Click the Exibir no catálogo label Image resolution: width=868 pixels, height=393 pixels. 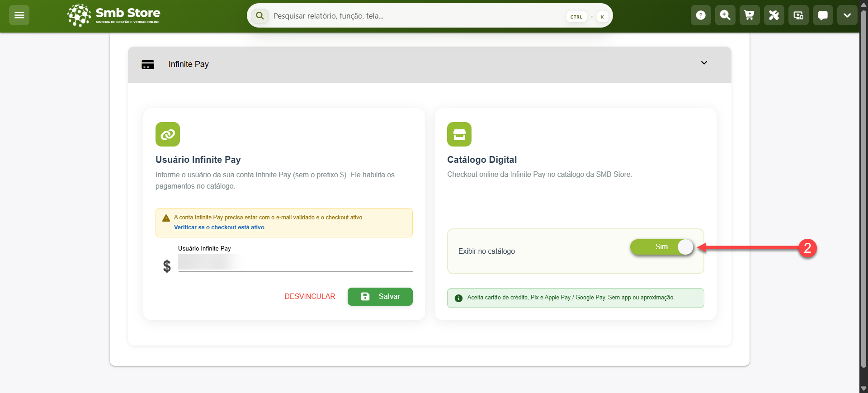[486, 251]
